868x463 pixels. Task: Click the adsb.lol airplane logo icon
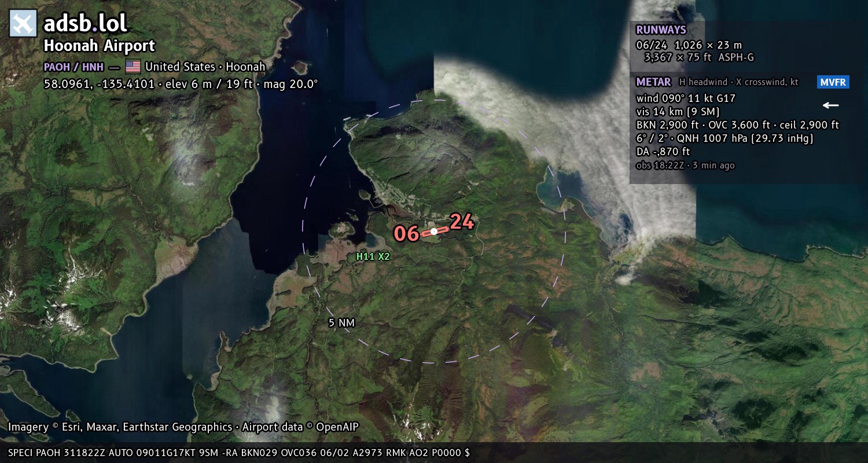click(x=23, y=24)
